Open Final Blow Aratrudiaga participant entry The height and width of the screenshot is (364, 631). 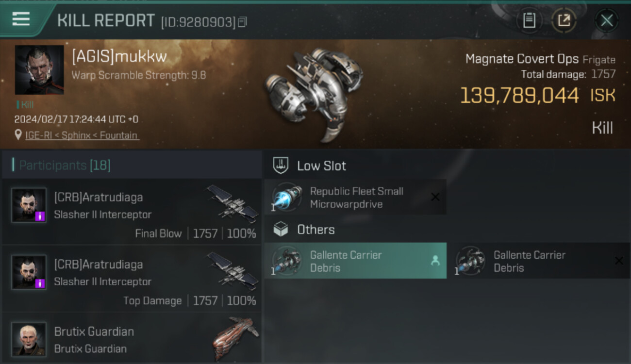(132, 212)
